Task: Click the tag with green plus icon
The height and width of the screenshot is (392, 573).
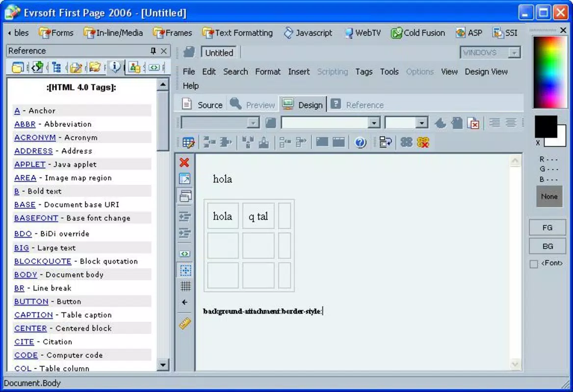Action: click(x=37, y=67)
